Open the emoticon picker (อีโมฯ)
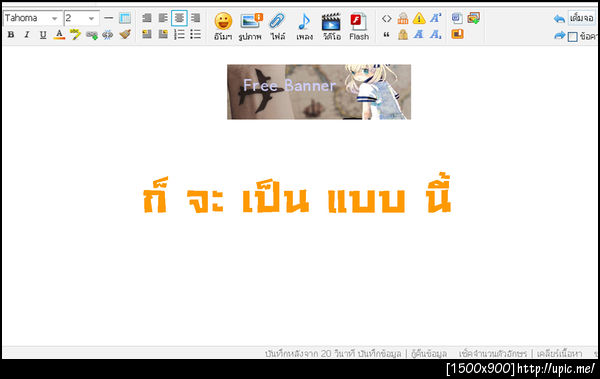Screen dimensions: 600x379 click(223, 26)
